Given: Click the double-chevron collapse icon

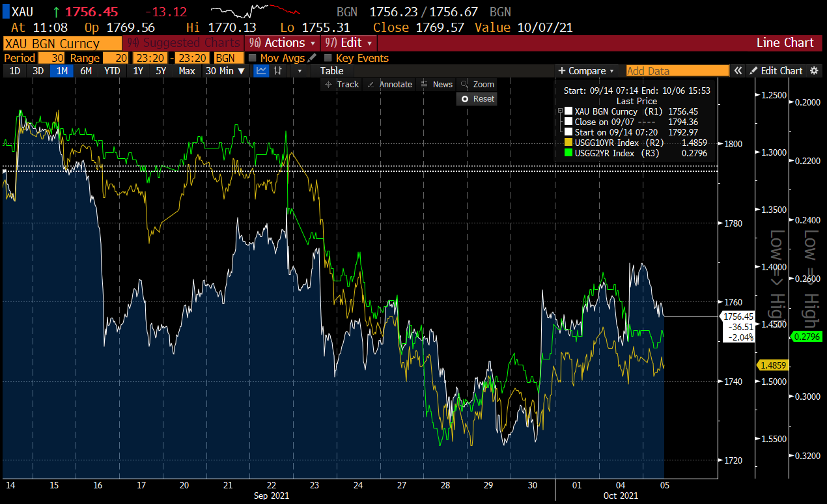Looking at the screenshot, I should point(738,70).
